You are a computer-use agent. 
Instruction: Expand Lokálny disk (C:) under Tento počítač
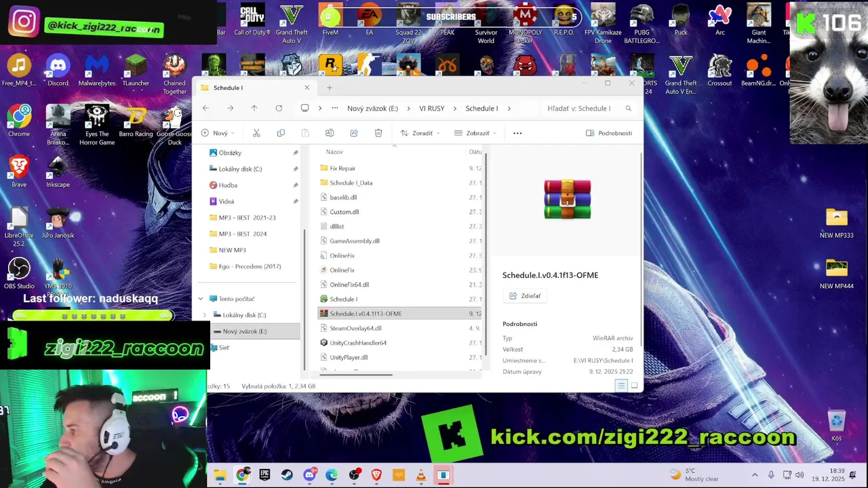(205, 315)
